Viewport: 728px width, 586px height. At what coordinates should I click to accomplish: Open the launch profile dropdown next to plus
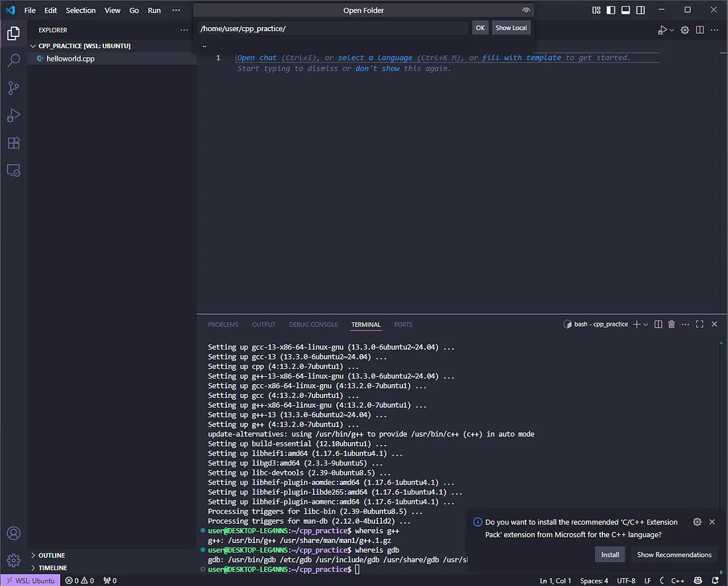tap(645, 324)
